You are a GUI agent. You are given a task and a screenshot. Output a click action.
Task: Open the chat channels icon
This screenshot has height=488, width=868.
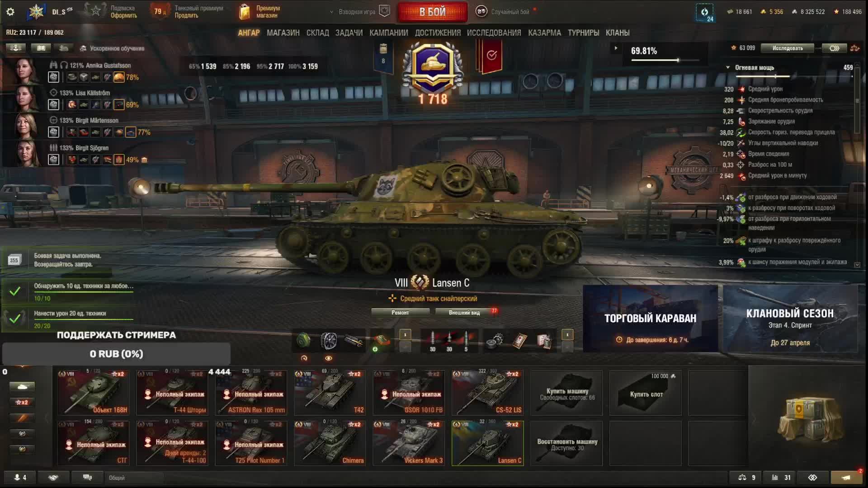tap(87, 477)
